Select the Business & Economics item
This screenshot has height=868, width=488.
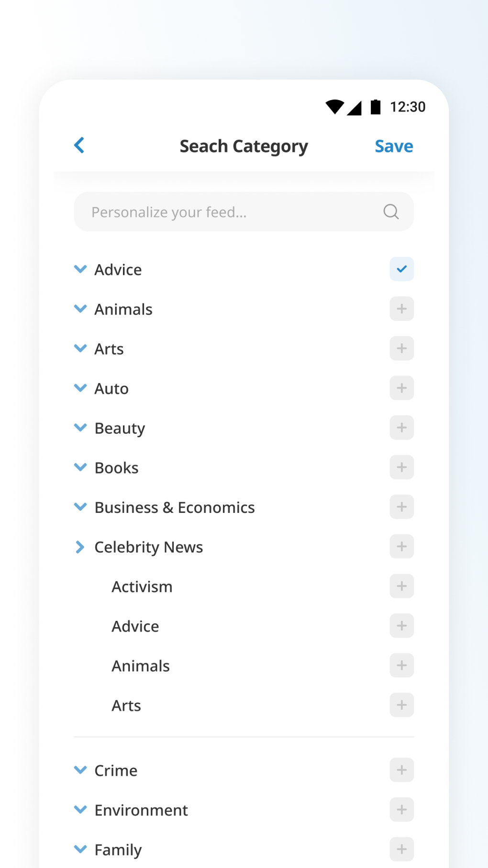coord(175,507)
